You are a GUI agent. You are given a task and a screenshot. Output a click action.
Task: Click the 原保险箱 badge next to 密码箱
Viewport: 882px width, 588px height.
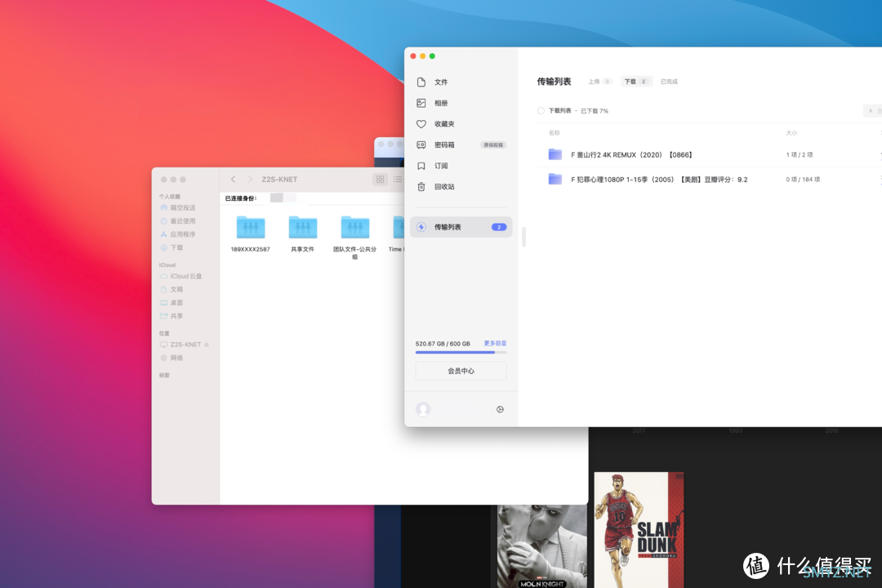[493, 145]
